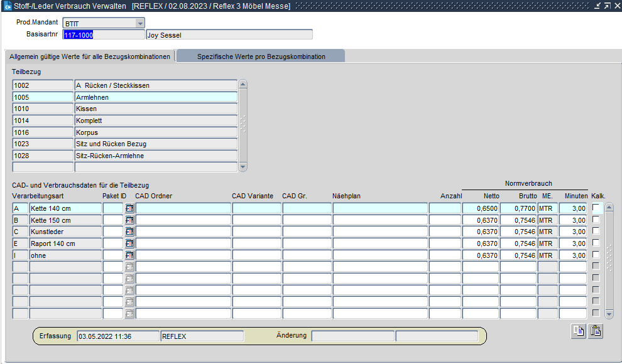Toggle Kalk. checkbox in Kunstleder row
Screen dimensions: 622x364
[x=596, y=231]
